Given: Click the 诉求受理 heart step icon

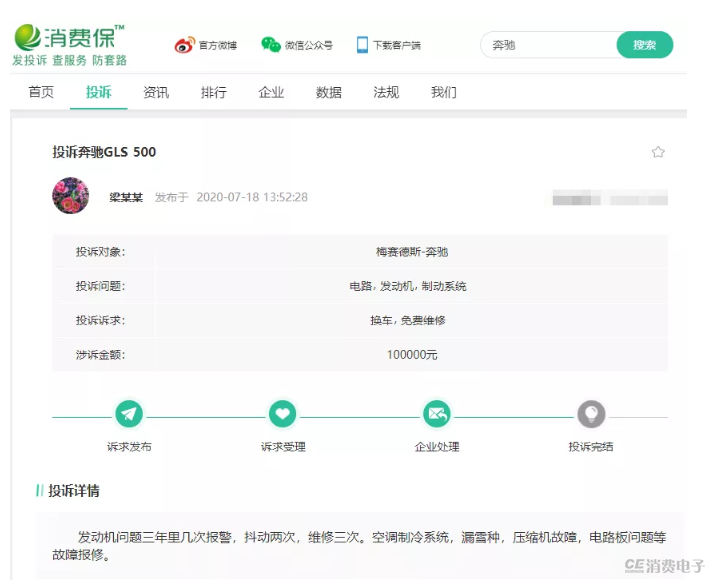Looking at the screenshot, I should pos(283,414).
